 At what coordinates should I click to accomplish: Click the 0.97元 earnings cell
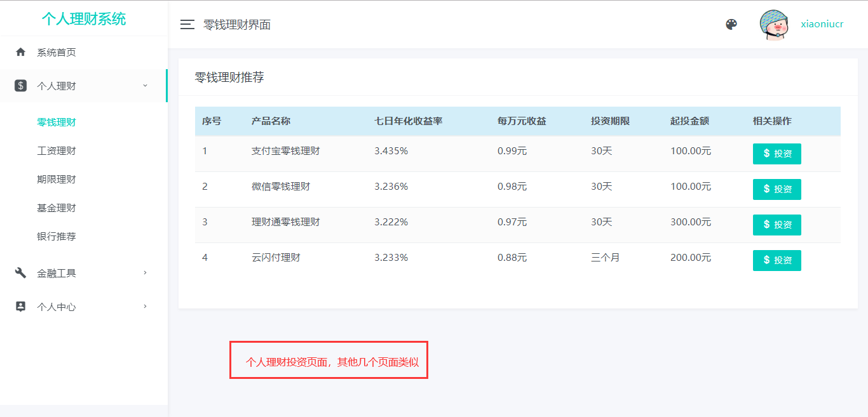[x=512, y=222]
